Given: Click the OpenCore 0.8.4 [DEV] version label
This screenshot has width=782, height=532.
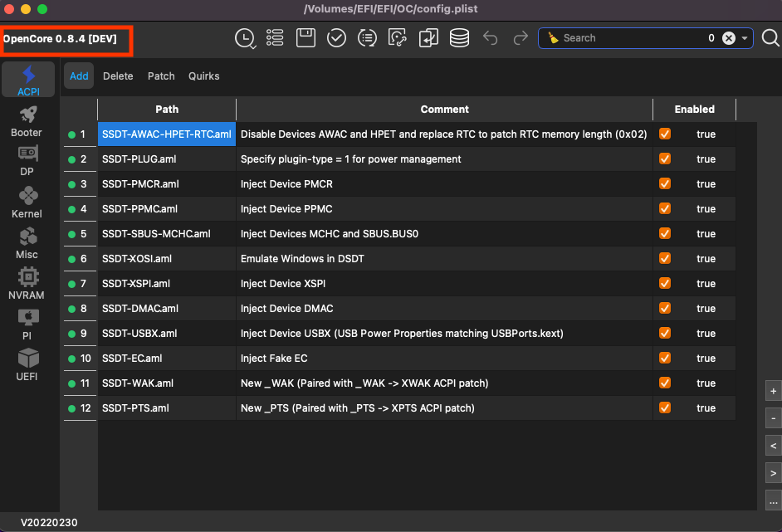Looking at the screenshot, I should coord(61,39).
